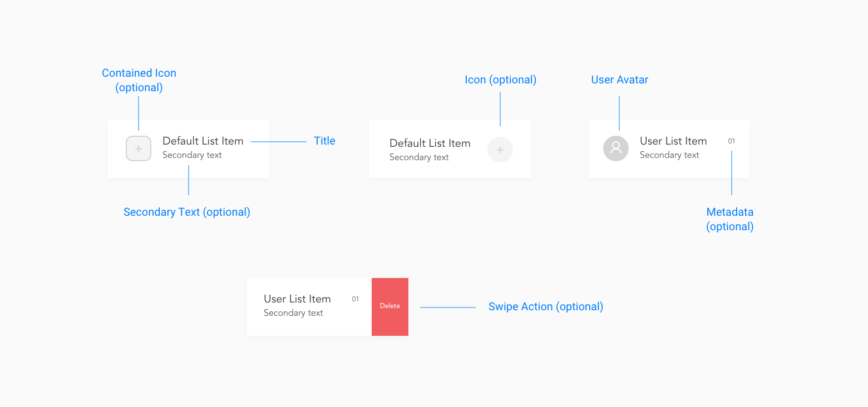Click the circular plus icon on Default List Item

coord(500,150)
